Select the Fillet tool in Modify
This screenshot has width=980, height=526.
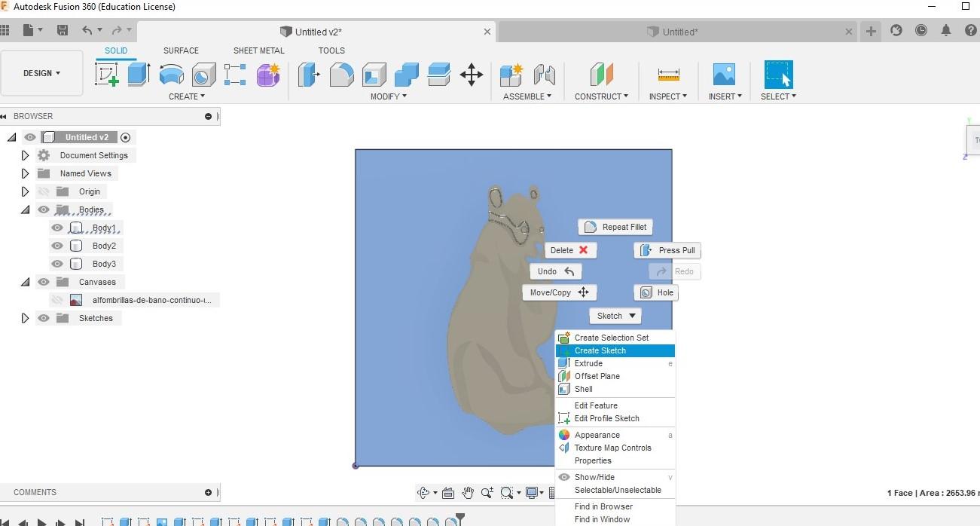[341, 75]
